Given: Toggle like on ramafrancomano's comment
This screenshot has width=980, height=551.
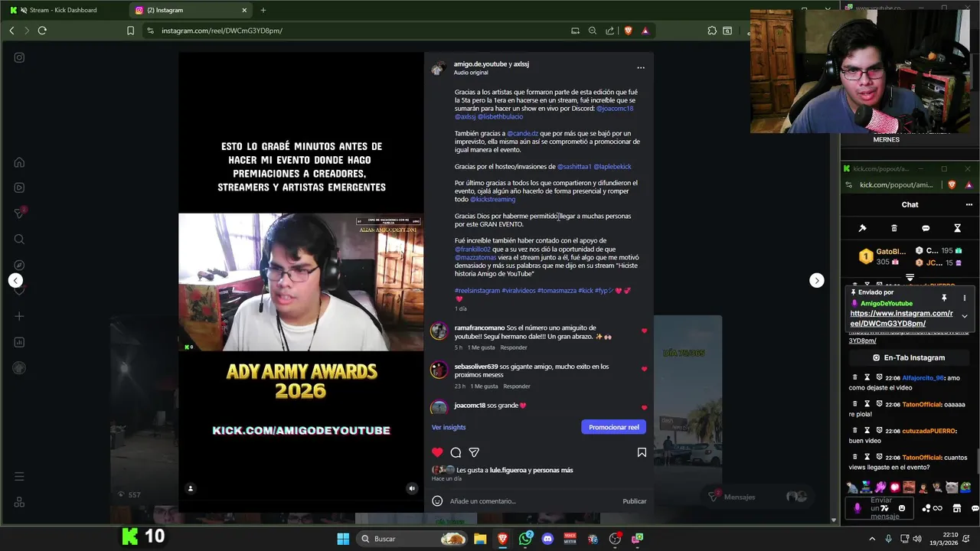Looking at the screenshot, I should tap(644, 331).
